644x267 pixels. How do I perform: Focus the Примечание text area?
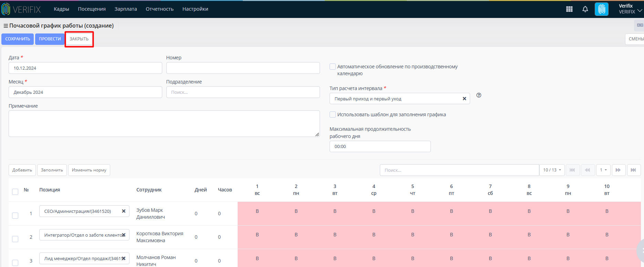click(164, 123)
